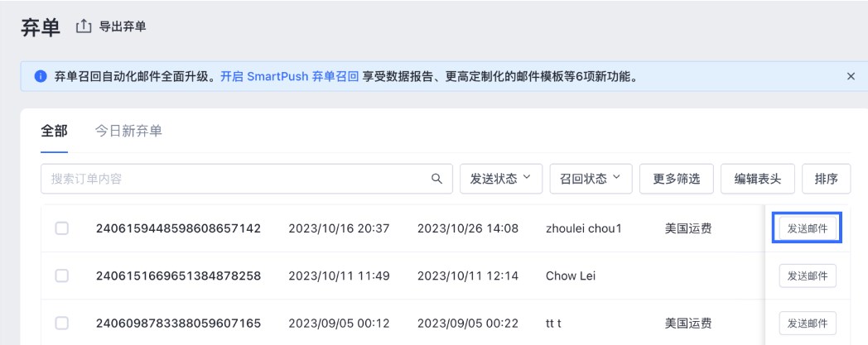This screenshot has width=868, height=345.
Task: Click the 更多筛选 button
Action: point(677,178)
